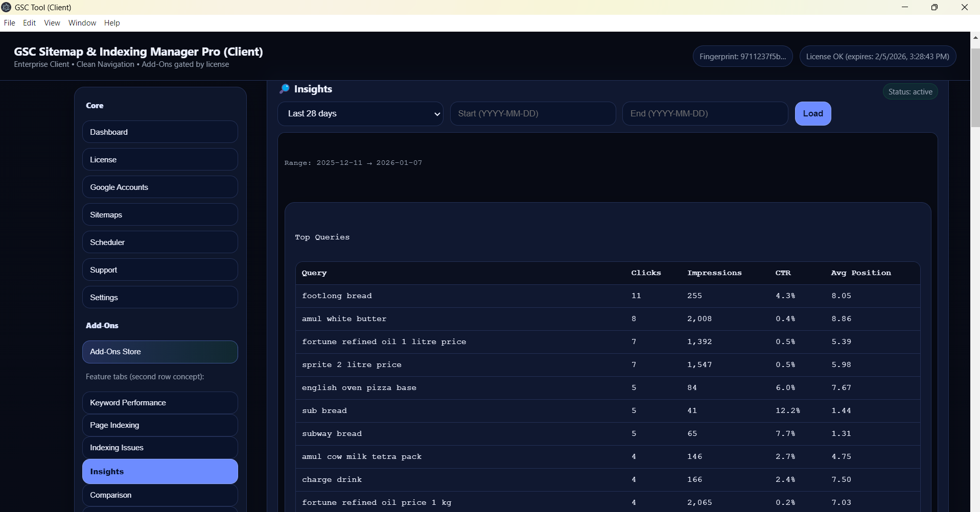Click the GSC Tool app icon in title bar
980x512 pixels.
pos(7,7)
